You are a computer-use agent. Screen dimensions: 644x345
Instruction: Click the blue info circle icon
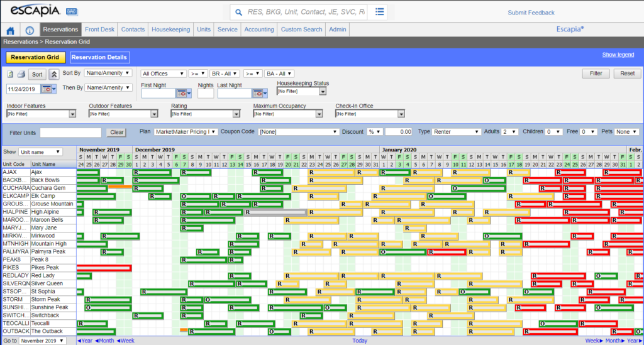[30, 30]
